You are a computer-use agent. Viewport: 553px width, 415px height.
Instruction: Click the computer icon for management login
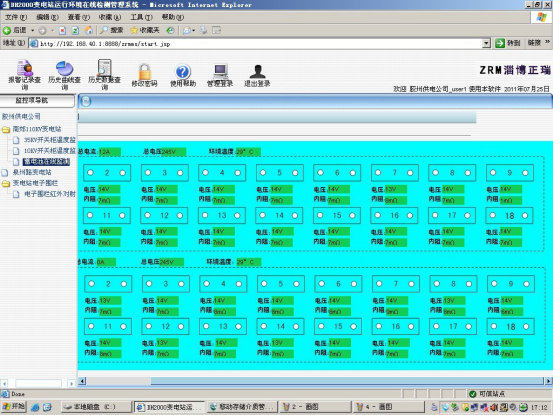(220, 72)
